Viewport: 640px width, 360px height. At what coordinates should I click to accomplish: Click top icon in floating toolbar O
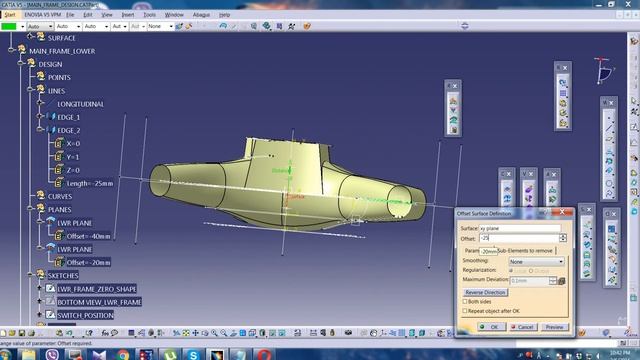(x=611, y=229)
